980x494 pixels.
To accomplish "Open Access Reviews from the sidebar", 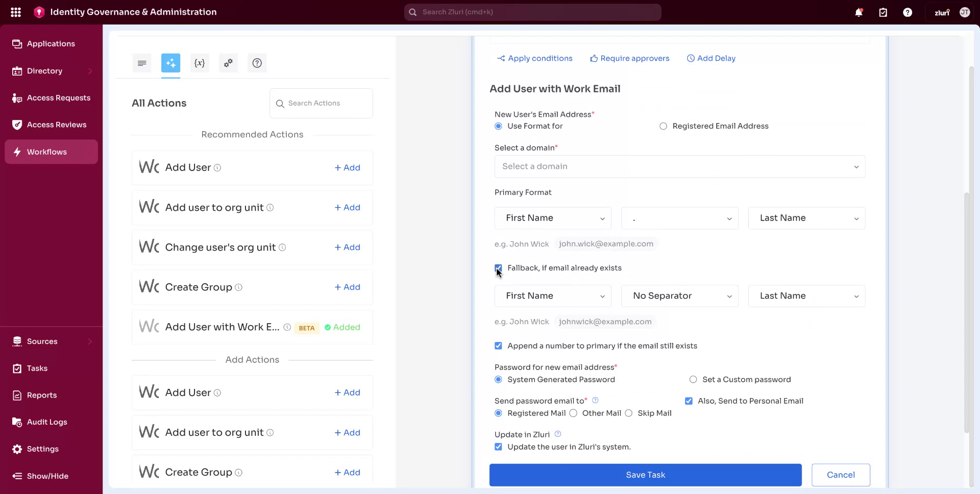I will 56,124.
